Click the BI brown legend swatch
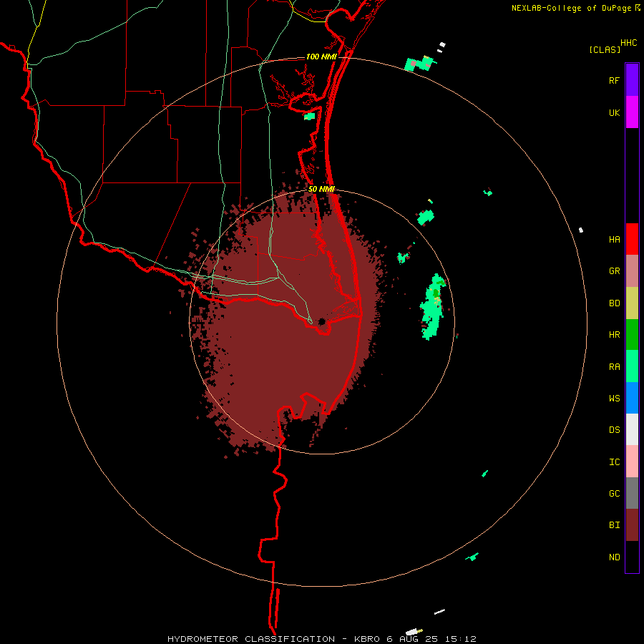Image resolution: width=644 pixels, height=644 pixels. click(x=632, y=525)
